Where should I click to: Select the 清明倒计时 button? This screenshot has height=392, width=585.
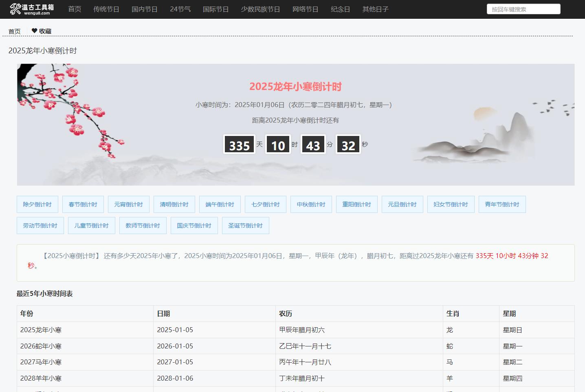coord(174,204)
